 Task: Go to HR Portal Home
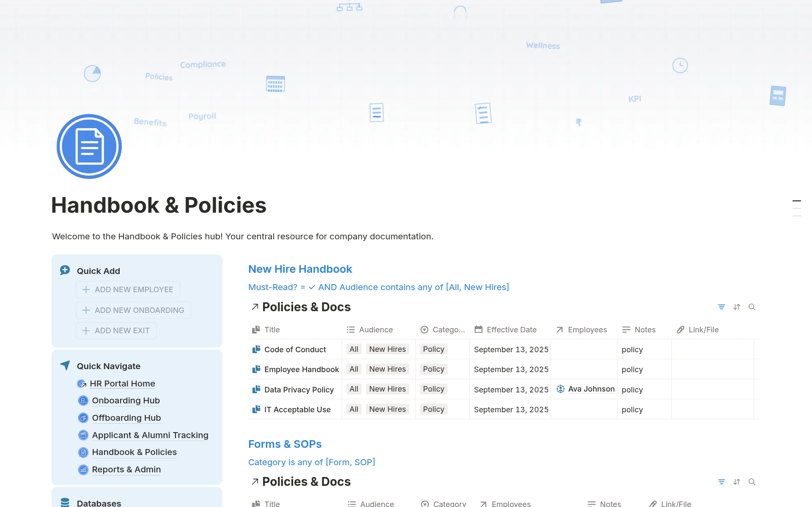[123, 384]
